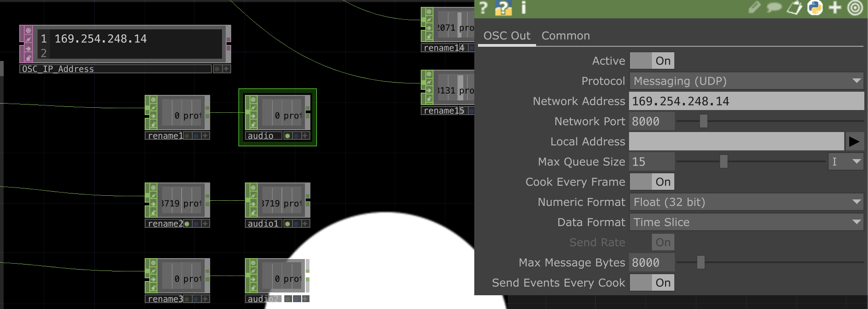Expand the Numeric Format dropdown

pyautogui.click(x=746, y=202)
